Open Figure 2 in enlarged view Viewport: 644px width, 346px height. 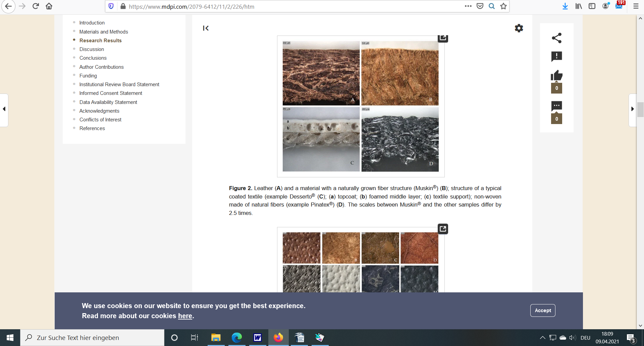[443, 38]
